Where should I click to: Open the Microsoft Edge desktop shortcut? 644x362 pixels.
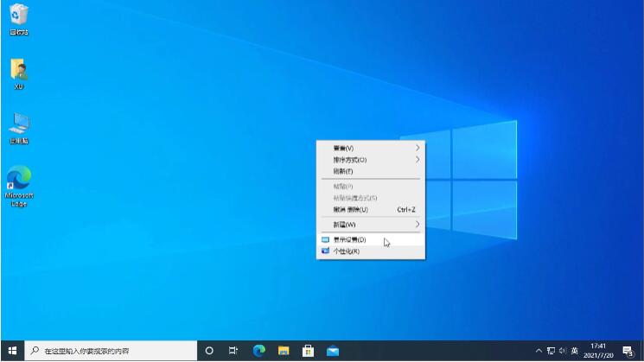18,180
